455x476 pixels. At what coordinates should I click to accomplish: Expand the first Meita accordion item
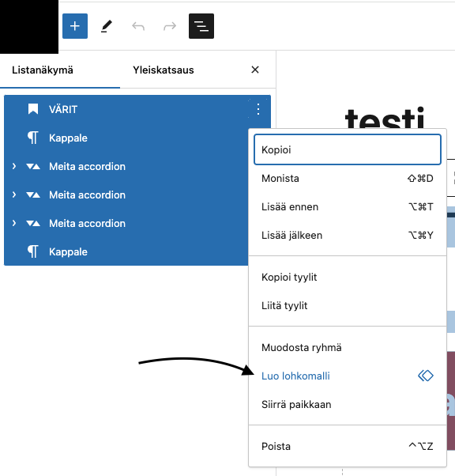click(14, 166)
